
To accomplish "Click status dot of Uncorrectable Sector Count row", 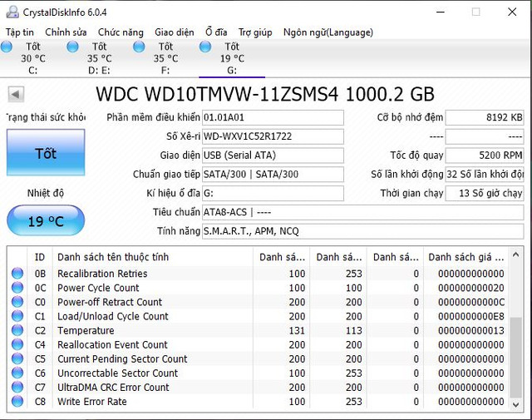I will [17, 373].
